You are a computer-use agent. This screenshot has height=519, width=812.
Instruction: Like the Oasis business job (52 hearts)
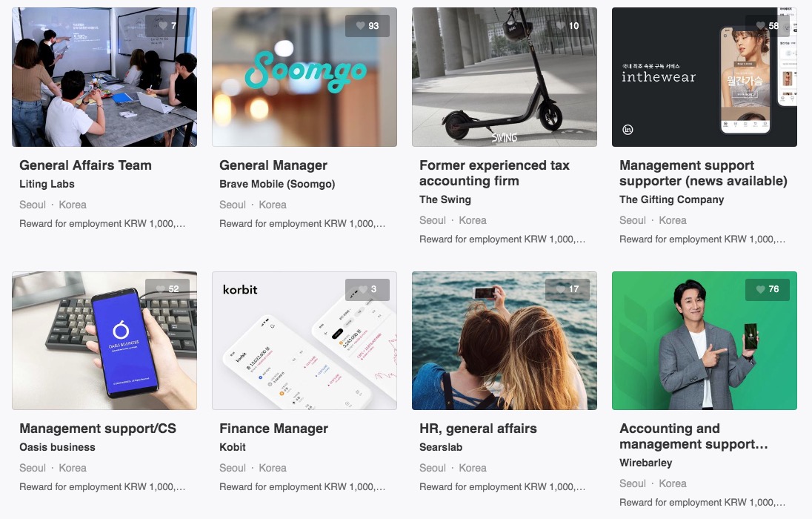167,289
